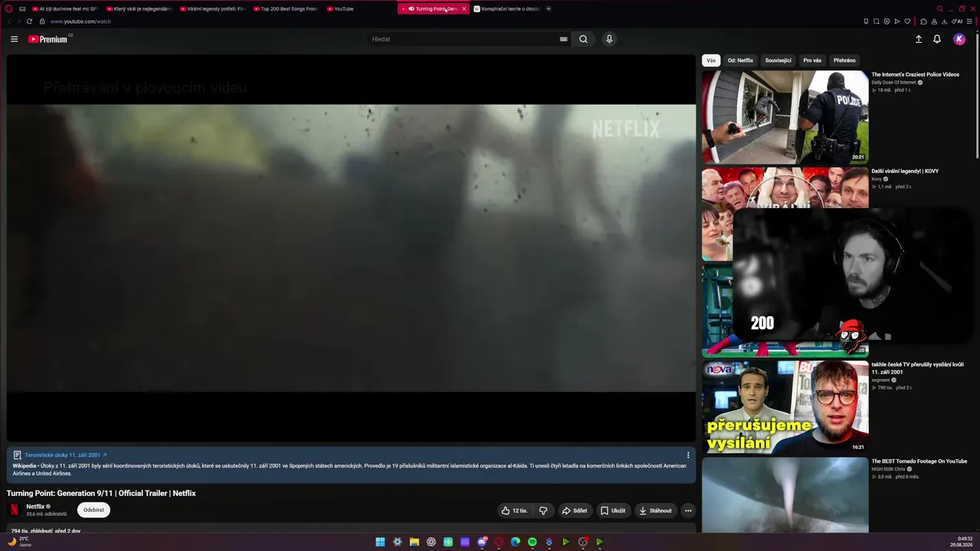
Task: Open Microsoft Edge from taskbar
Action: click(x=515, y=542)
